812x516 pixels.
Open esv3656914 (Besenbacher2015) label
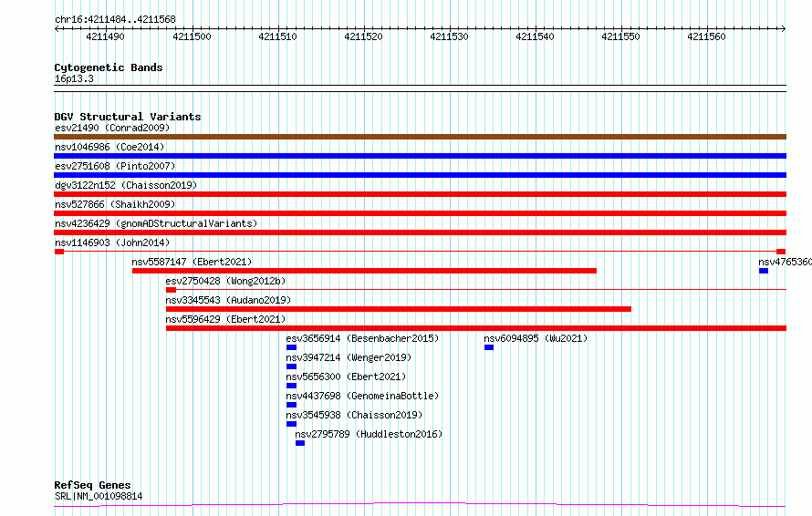pyautogui.click(x=362, y=338)
